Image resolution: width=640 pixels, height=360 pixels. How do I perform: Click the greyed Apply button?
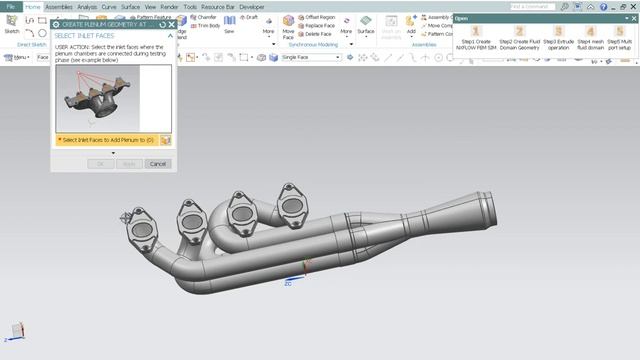pos(129,164)
